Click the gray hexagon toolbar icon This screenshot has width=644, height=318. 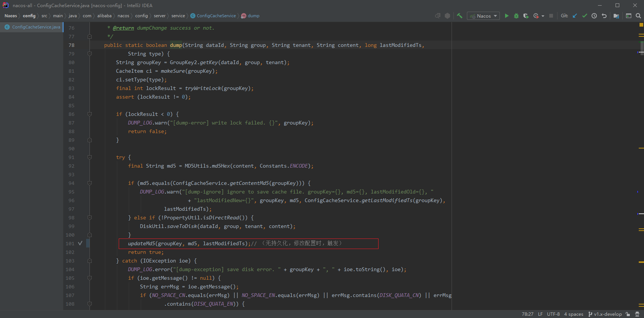pos(447,16)
